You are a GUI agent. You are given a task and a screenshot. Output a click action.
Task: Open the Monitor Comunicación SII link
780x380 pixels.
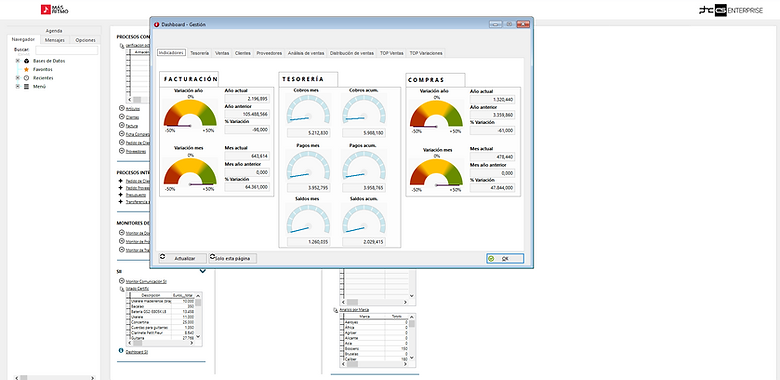pos(146,282)
